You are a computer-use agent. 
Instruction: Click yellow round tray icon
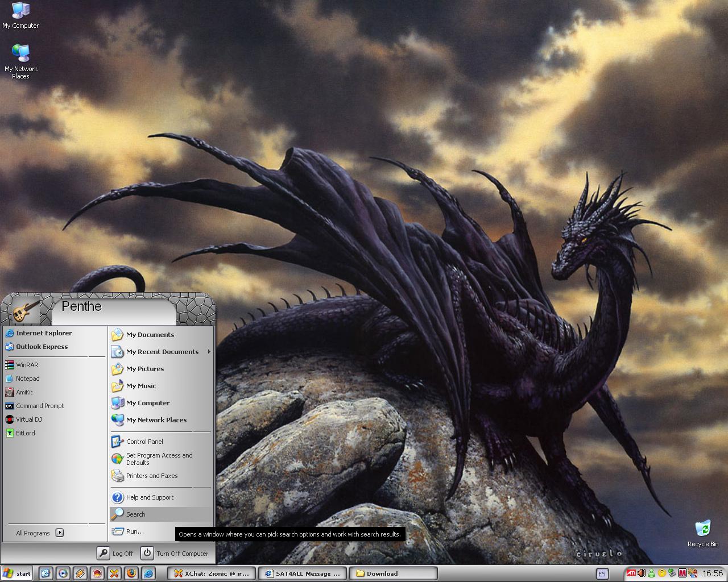[x=662, y=573]
